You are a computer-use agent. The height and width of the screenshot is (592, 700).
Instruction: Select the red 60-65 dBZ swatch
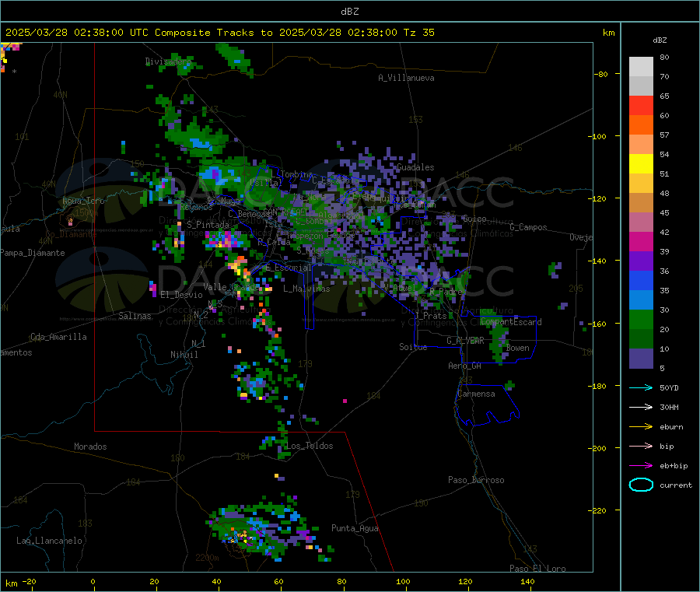641,105
